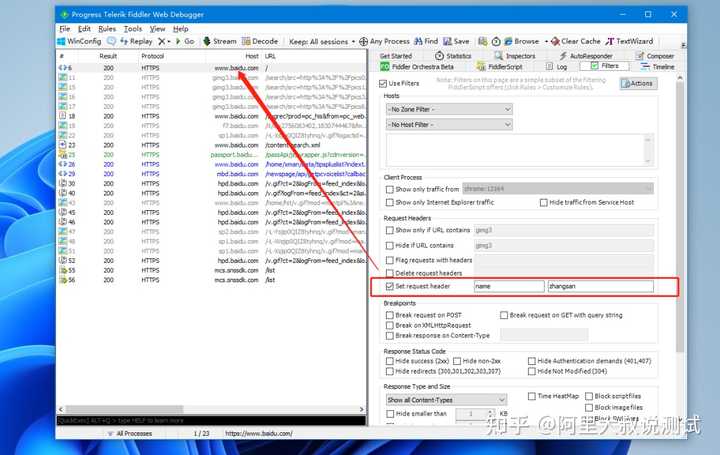Image resolution: width=720 pixels, height=455 pixels.
Task: Enable Break request on POST
Action: click(390, 315)
